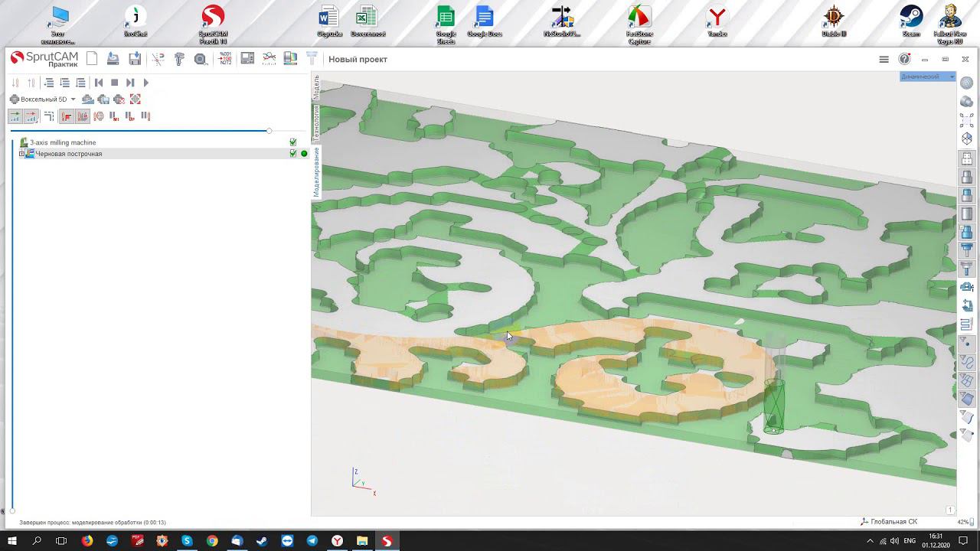This screenshot has height=551, width=980.
Task: Click the fit-to-window zoom frame icon
Action: click(x=966, y=120)
